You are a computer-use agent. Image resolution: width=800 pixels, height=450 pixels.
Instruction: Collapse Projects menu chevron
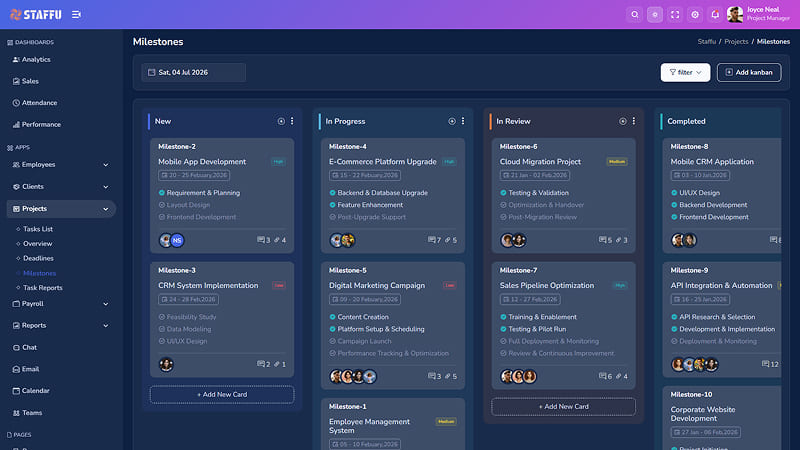tap(106, 209)
